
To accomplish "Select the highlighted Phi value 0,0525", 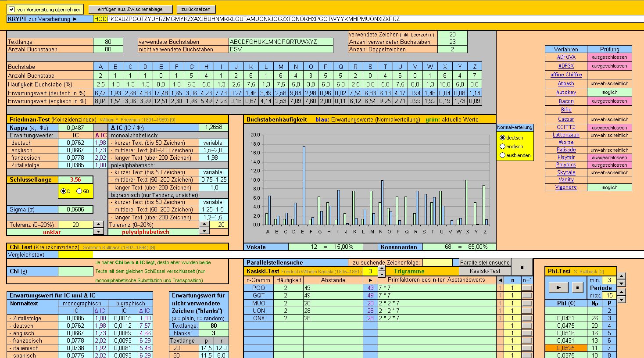I will tap(565, 348).
